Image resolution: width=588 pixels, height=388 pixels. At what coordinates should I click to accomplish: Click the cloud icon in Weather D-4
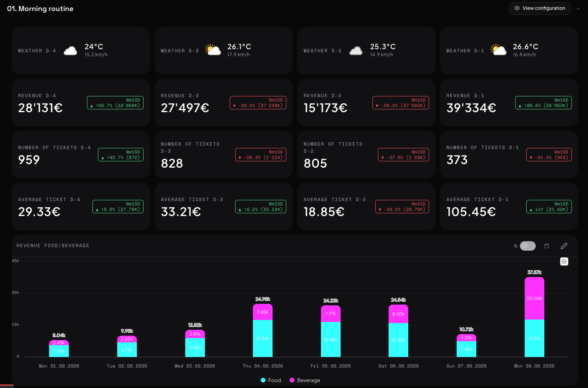tap(70, 51)
